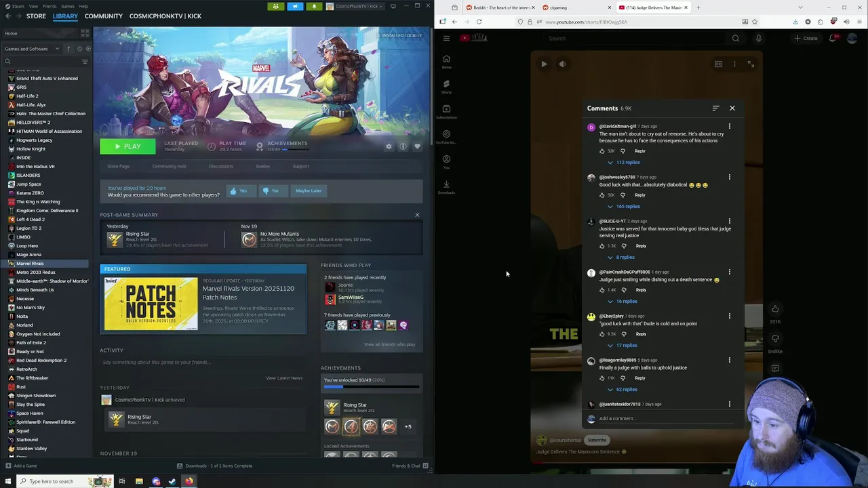Click Maybe Later button
This screenshot has width=868, height=488.
309,191
